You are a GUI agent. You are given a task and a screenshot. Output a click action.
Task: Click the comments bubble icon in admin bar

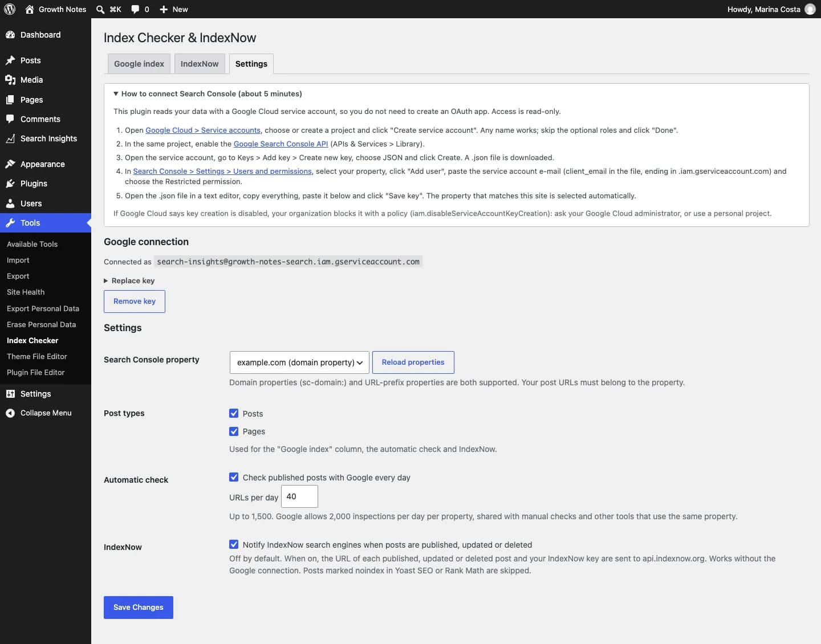[135, 9]
